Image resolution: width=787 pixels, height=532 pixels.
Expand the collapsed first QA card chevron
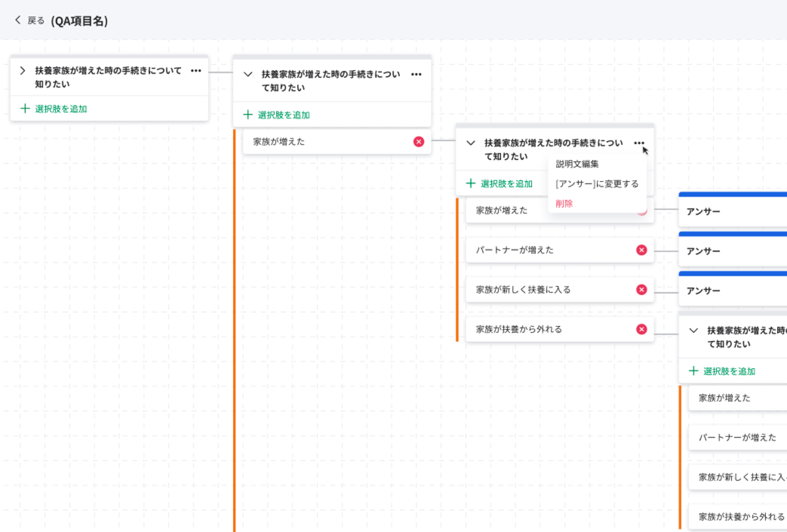click(x=22, y=71)
